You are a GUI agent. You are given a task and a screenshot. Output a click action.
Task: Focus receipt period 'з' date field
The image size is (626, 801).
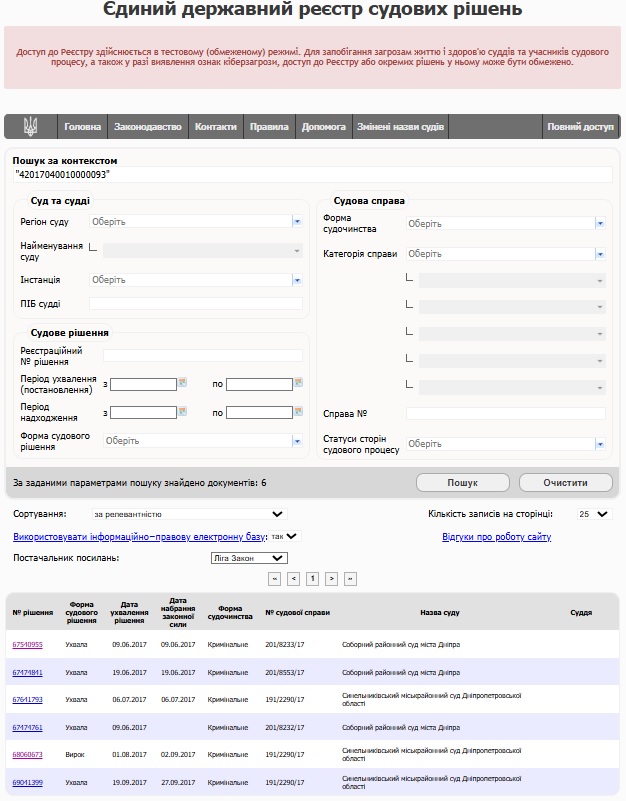tap(144, 412)
